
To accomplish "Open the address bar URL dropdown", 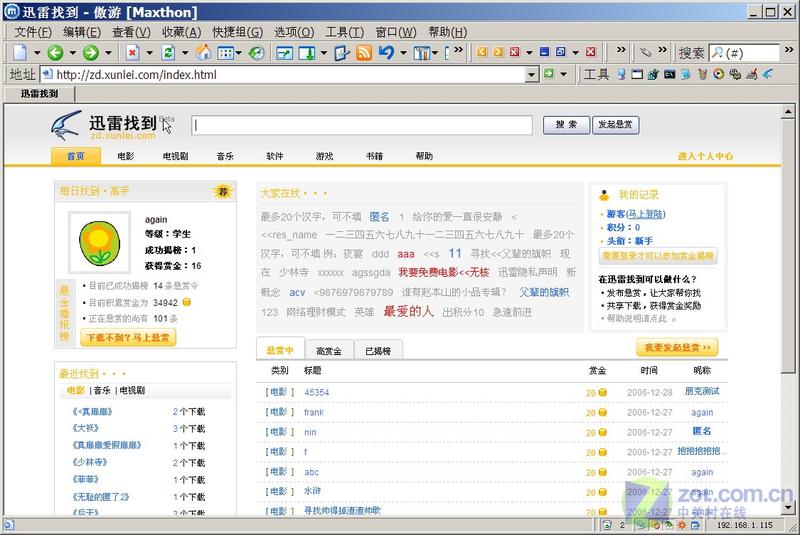I will coord(532,75).
